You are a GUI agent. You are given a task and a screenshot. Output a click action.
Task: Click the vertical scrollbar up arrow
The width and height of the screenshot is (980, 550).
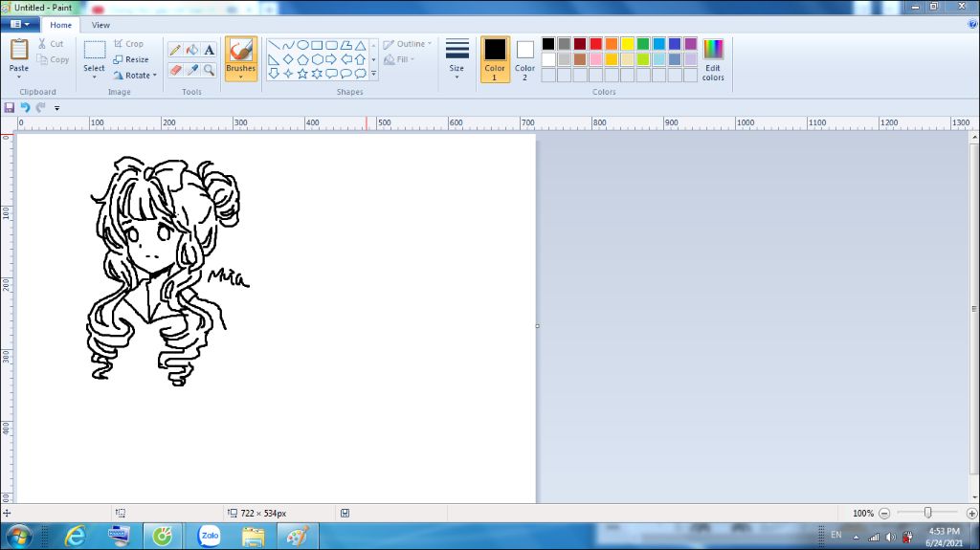point(974,137)
